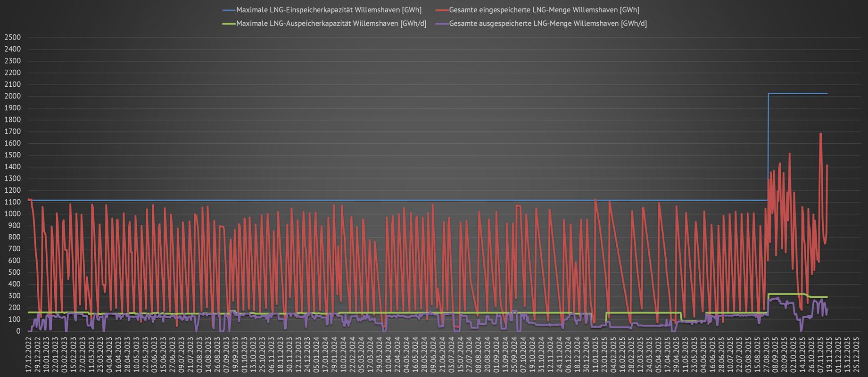
Task: Click the 1100 y-axis label
Action: pyautogui.click(x=12, y=202)
